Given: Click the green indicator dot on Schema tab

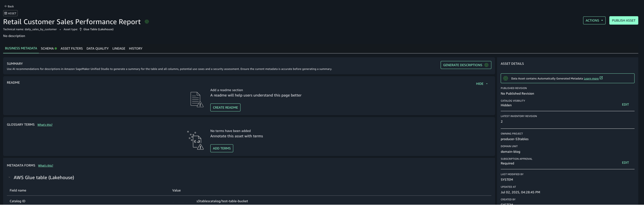Looking at the screenshot, I should coord(56,49).
